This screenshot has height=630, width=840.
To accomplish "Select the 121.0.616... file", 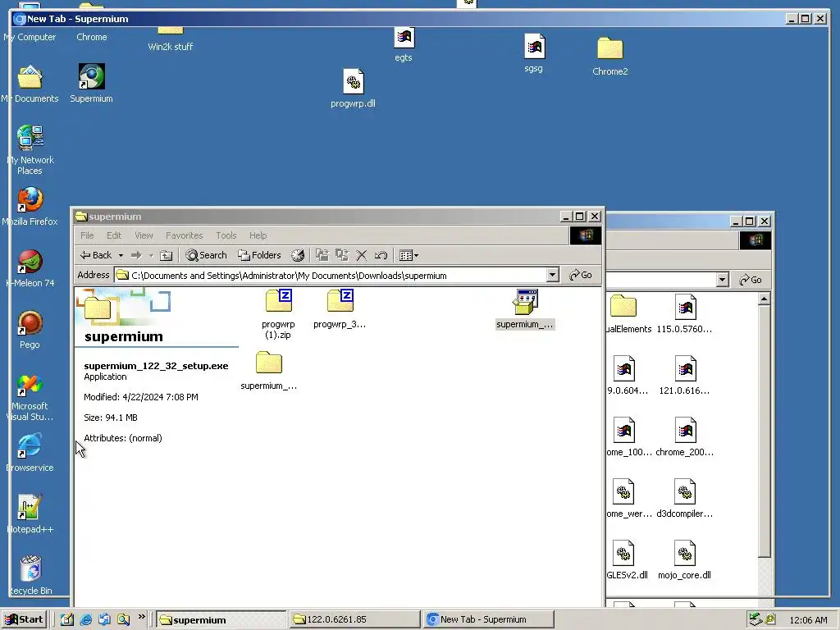I will tap(685, 376).
